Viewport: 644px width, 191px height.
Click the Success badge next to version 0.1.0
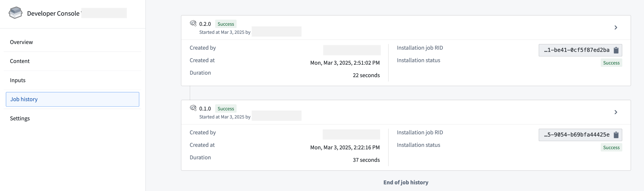point(226,108)
